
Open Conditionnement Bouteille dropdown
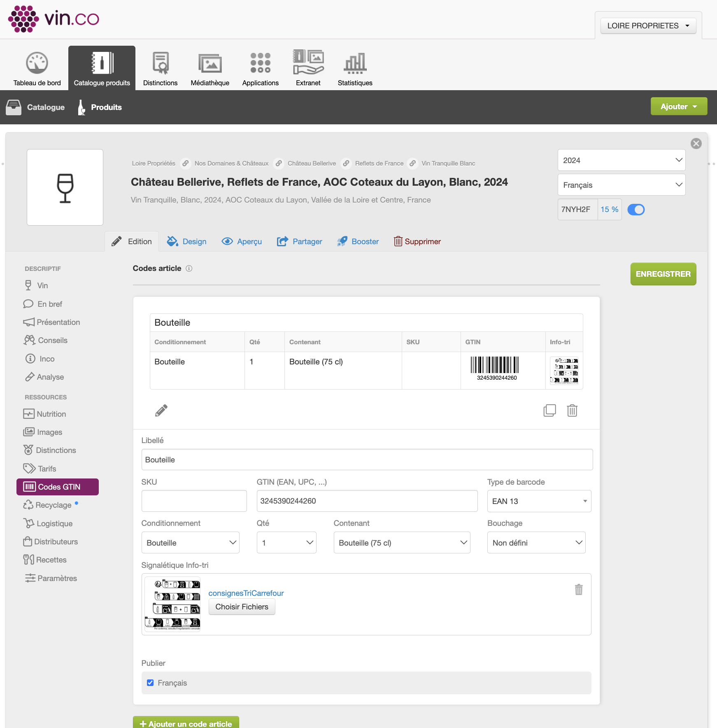coord(190,543)
